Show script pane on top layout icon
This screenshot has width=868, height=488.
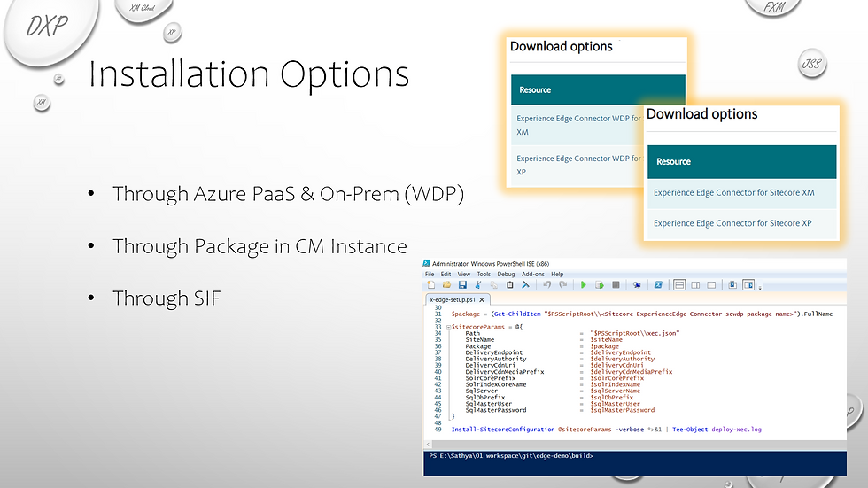679,285
